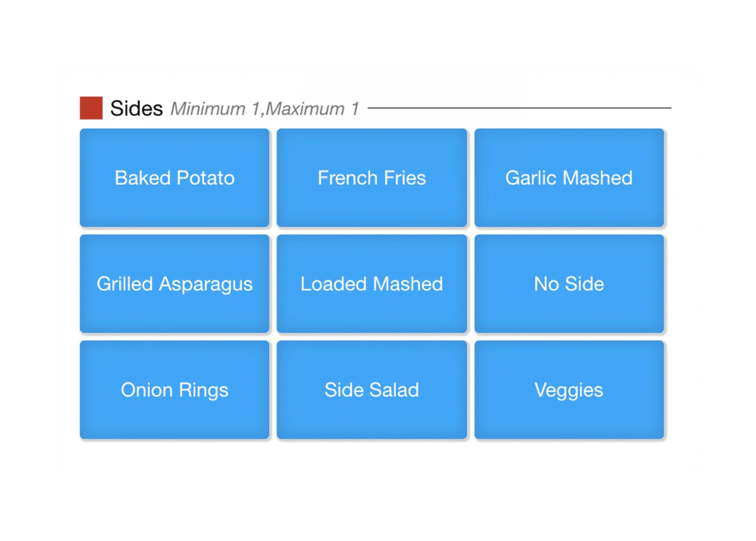The width and height of the screenshot is (756, 541).
Task: Tap the bottom-right tile of the Sides grid
Action: click(569, 390)
